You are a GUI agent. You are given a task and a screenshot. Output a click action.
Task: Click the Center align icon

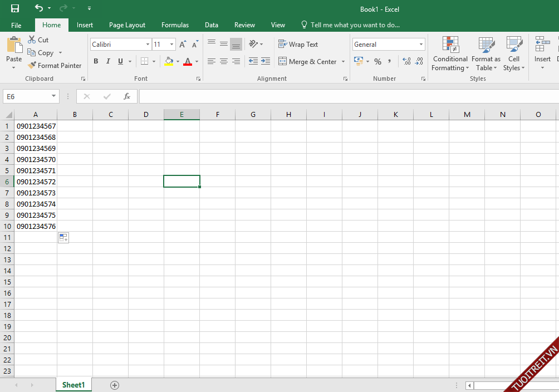223,61
